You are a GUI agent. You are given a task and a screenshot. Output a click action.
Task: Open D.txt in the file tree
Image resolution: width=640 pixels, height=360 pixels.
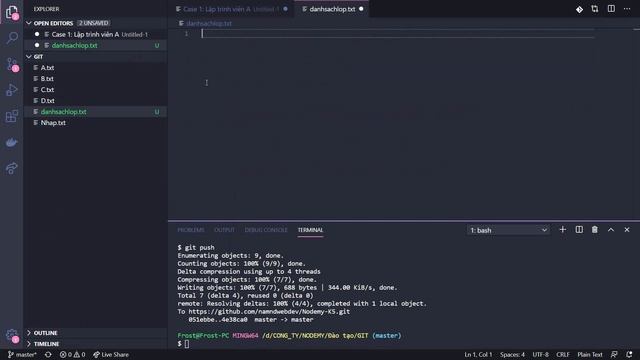pyautogui.click(x=47, y=101)
